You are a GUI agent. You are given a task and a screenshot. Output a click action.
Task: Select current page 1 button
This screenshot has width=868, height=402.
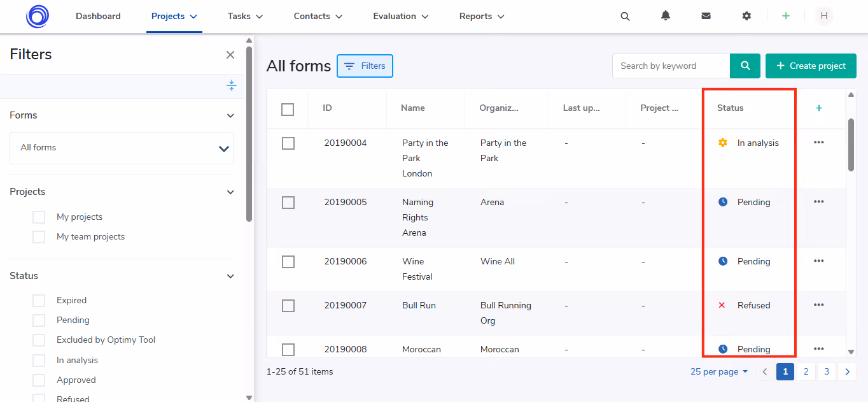coord(785,371)
